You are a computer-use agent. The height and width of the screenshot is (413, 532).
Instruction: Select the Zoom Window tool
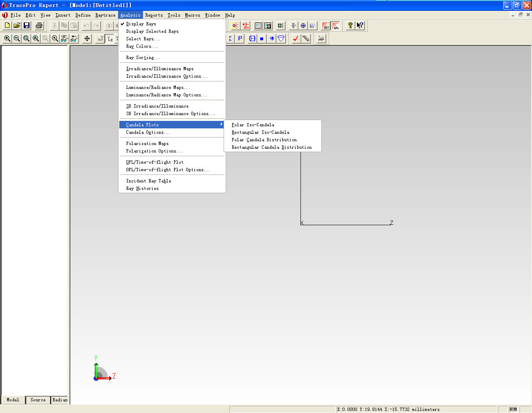point(26,39)
